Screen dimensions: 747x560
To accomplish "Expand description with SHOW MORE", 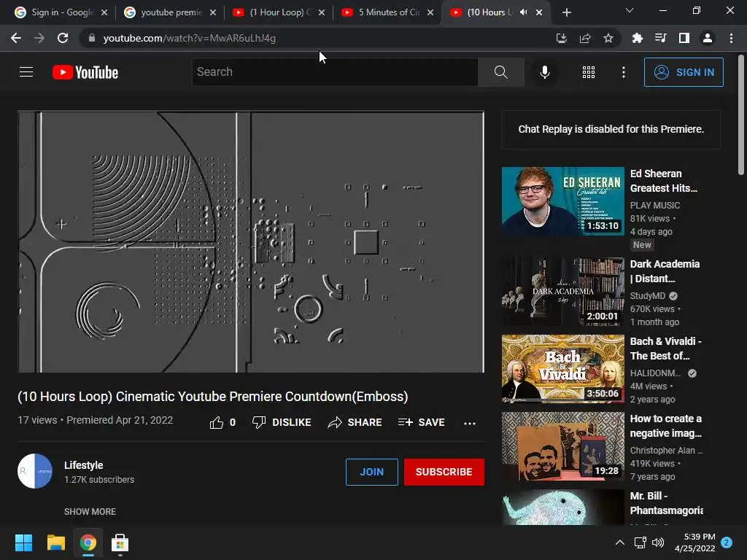I will (x=90, y=511).
